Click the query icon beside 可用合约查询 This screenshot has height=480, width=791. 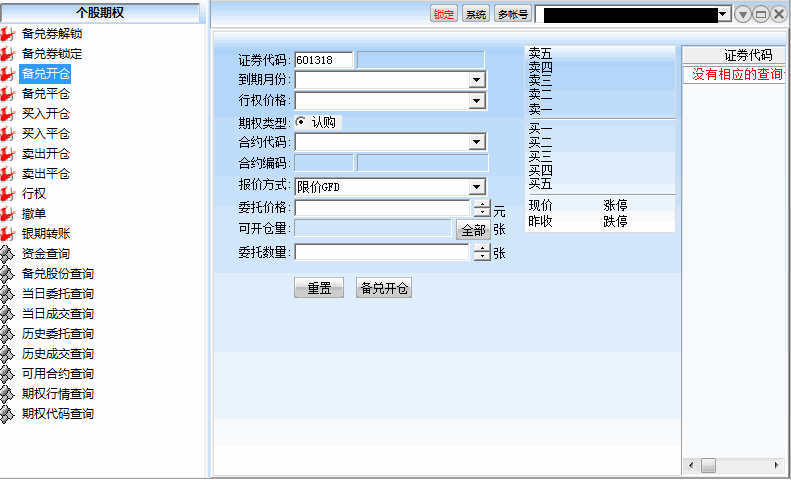[x=7, y=374]
